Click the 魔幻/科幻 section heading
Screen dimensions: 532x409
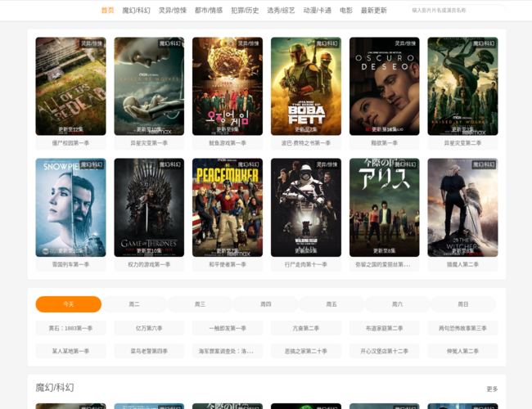click(55, 387)
